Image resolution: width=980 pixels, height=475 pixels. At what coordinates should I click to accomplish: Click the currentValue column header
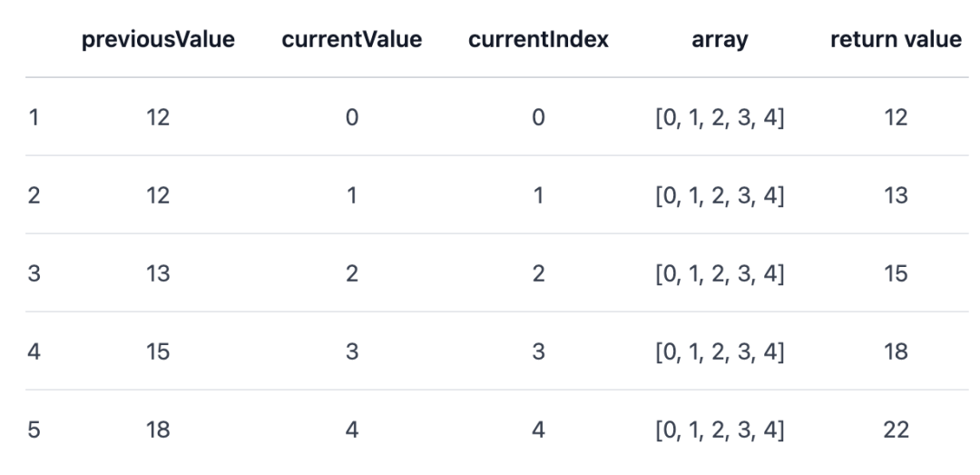pos(351,41)
